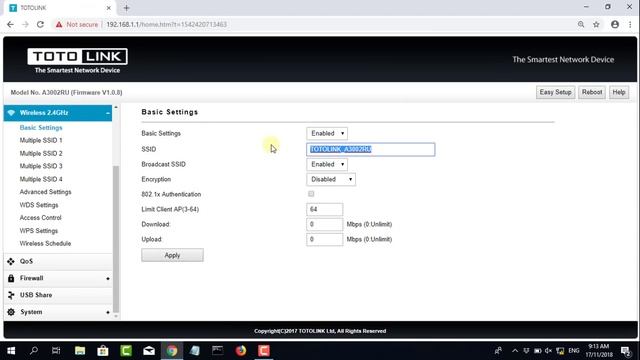The height and width of the screenshot is (360, 640).
Task: Toggle the 802.1x Authentication checkbox
Action: click(x=311, y=194)
